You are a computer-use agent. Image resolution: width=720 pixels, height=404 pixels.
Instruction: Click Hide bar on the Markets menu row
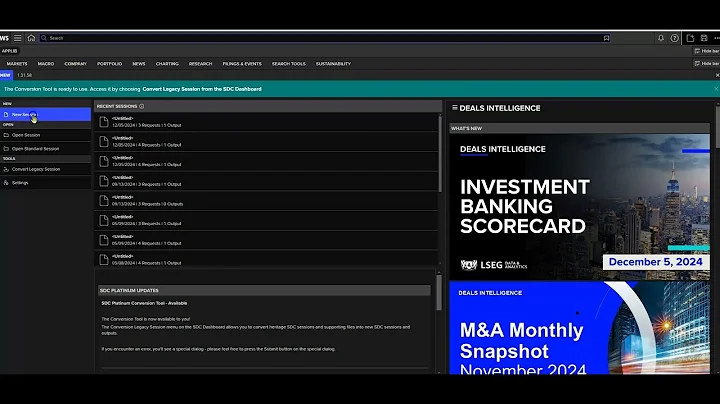point(706,63)
